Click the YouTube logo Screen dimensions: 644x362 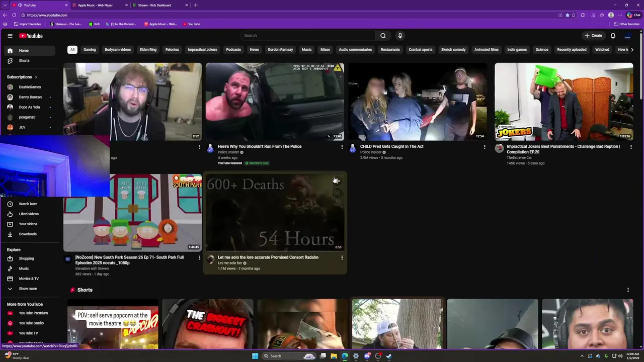click(31, 36)
